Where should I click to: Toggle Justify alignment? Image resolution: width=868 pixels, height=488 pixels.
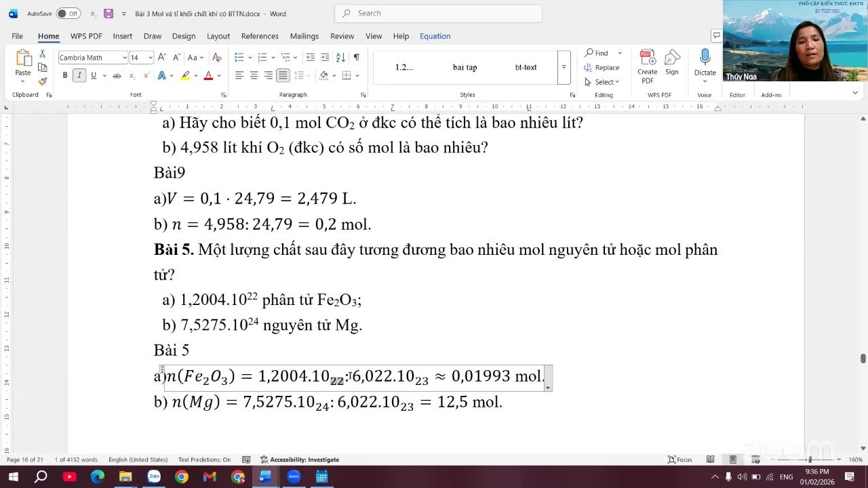click(283, 75)
